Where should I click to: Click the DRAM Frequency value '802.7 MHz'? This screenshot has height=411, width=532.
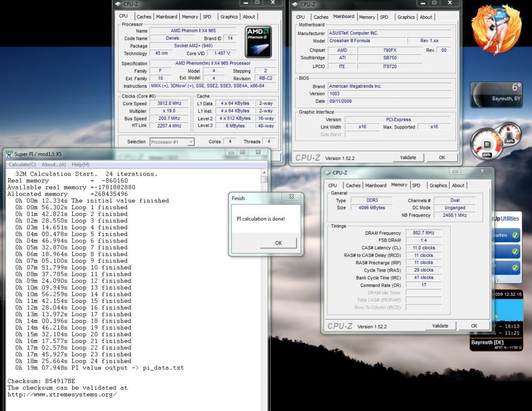[x=423, y=233]
